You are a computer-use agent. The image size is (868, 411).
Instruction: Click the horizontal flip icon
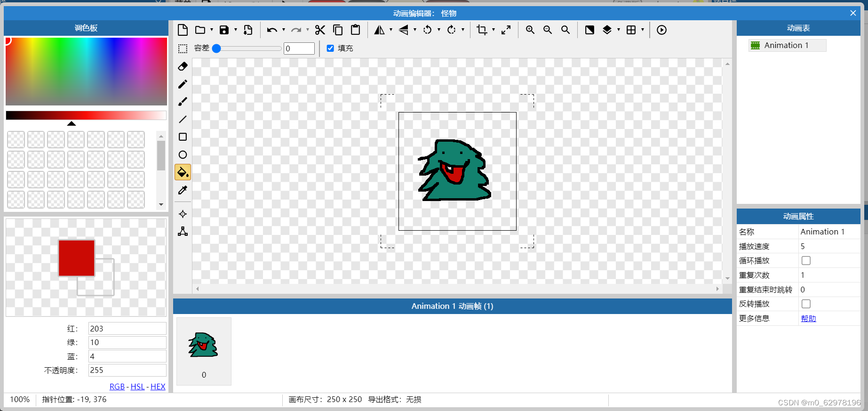coord(379,30)
